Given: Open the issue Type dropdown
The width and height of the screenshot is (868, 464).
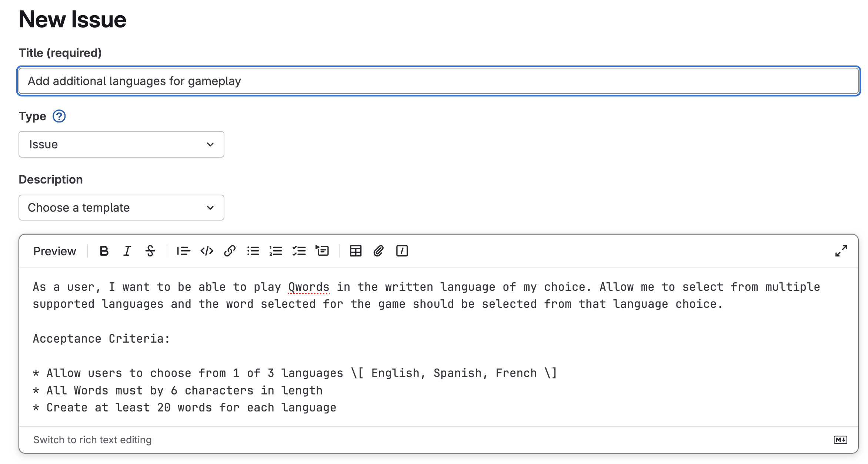Looking at the screenshot, I should pyautogui.click(x=121, y=144).
